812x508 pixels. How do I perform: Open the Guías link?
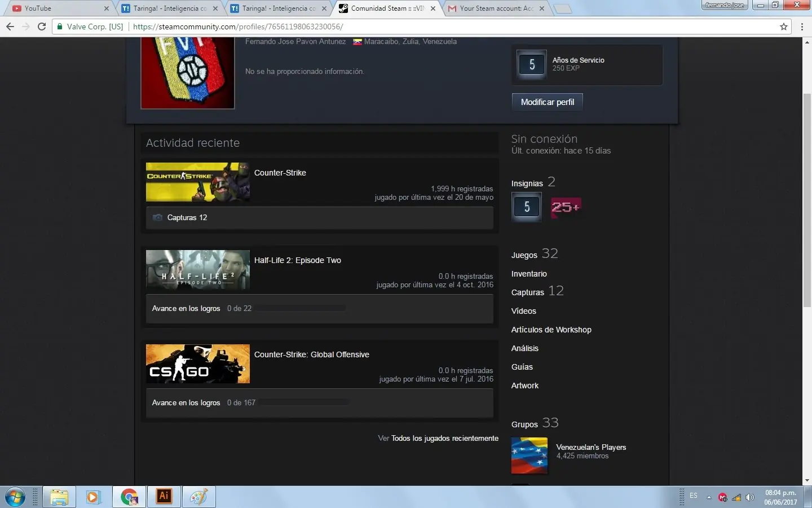point(522,367)
